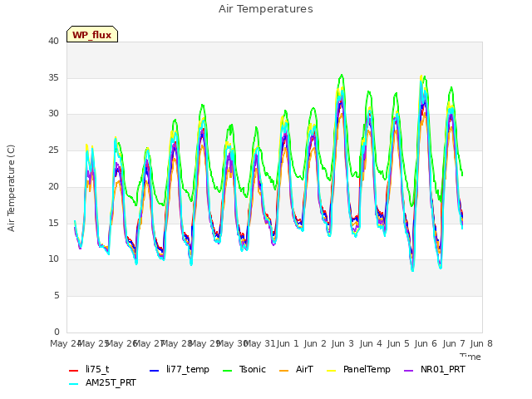Click the y-axis tick label 0
This screenshot has width=532, height=399.
coord(57,332)
